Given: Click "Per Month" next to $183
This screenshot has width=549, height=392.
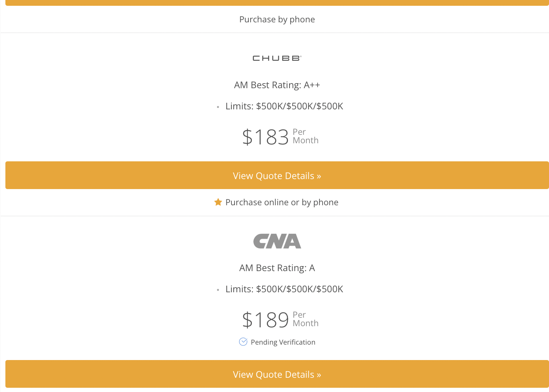Looking at the screenshot, I should tap(305, 136).
